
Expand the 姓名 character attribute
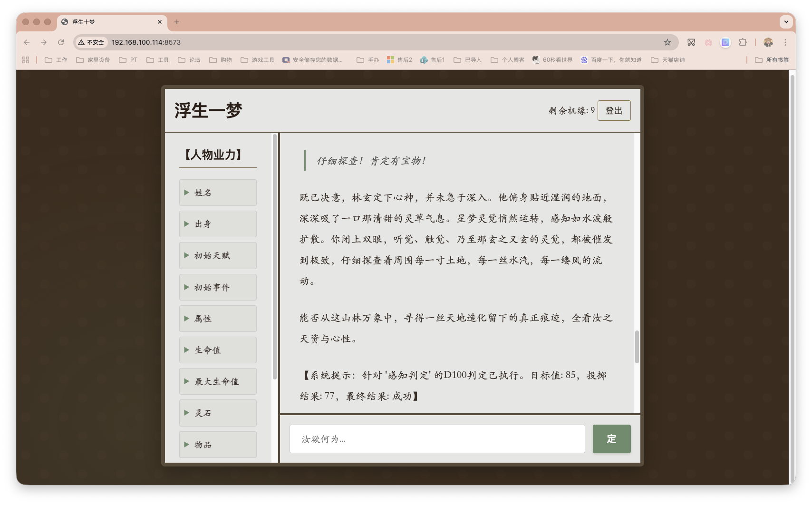[x=217, y=192]
